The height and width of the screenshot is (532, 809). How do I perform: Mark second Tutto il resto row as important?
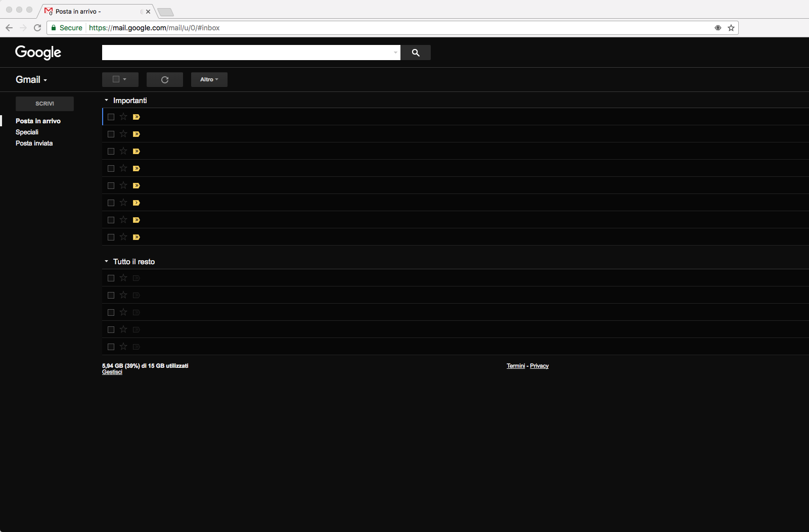click(137, 296)
